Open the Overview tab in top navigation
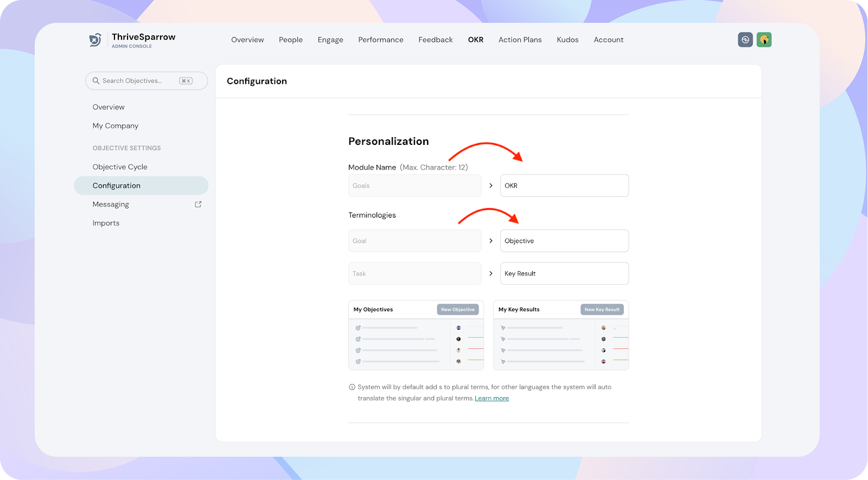The height and width of the screenshot is (480, 868). (247, 40)
